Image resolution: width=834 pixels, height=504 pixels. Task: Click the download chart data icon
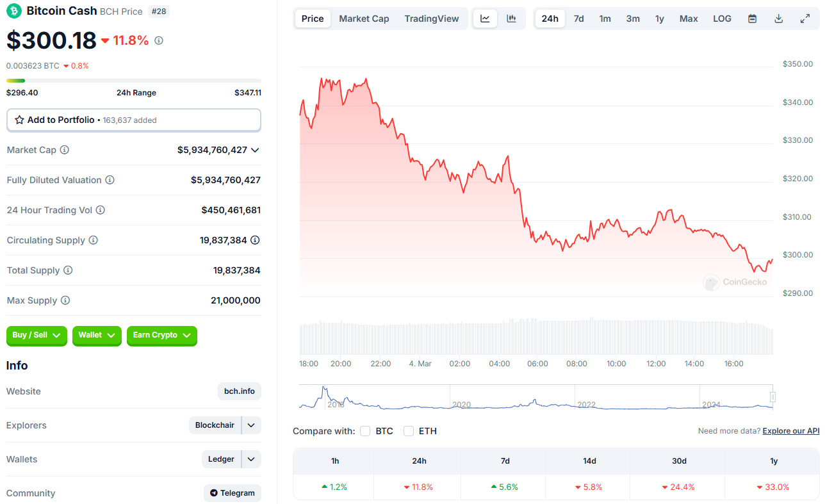pyautogui.click(x=778, y=19)
